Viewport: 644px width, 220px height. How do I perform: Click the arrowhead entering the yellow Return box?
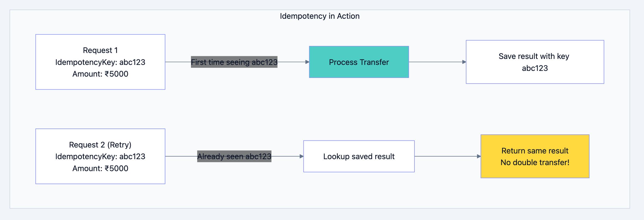(479, 156)
